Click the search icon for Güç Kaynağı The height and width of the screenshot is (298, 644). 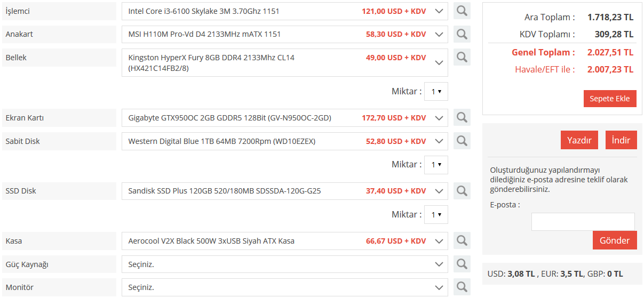click(x=462, y=264)
